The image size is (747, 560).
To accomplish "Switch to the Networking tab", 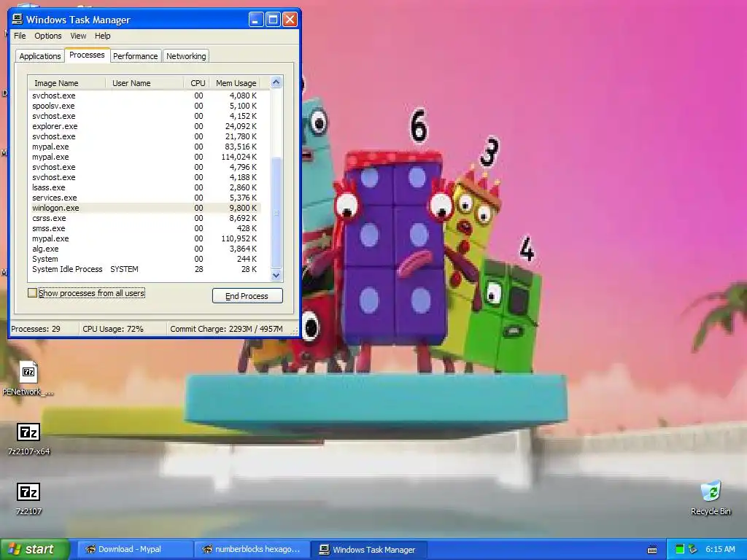I will [x=186, y=55].
